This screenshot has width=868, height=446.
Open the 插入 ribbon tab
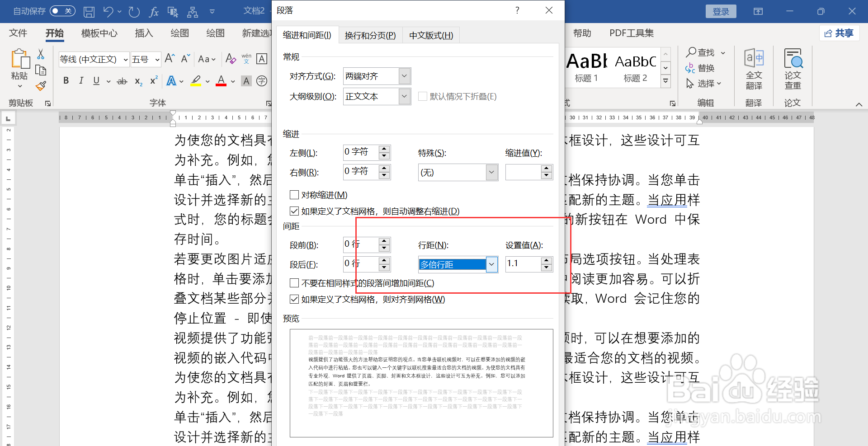(144, 33)
